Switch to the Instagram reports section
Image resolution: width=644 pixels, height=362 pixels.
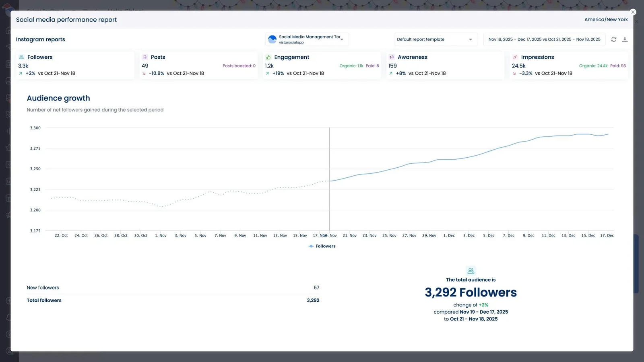coord(40,39)
